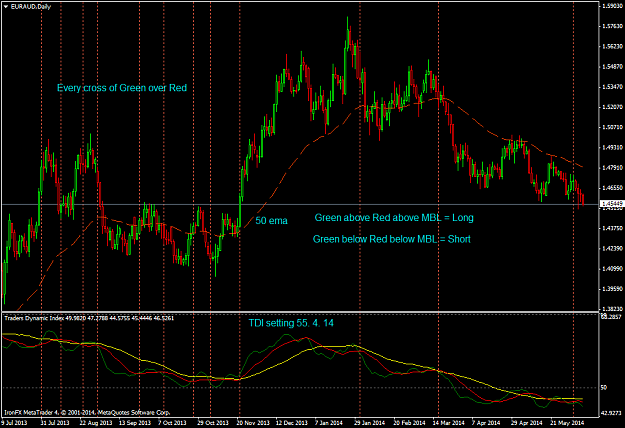The height and width of the screenshot is (428, 625).
Task: Click the 1.53470 price axis label
Action: (612, 86)
